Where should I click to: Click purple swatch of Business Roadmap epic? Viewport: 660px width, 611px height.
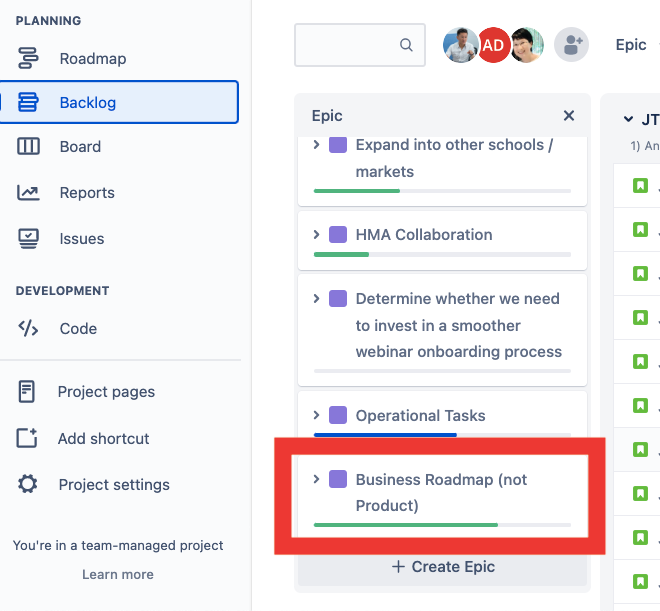(x=338, y=479)
